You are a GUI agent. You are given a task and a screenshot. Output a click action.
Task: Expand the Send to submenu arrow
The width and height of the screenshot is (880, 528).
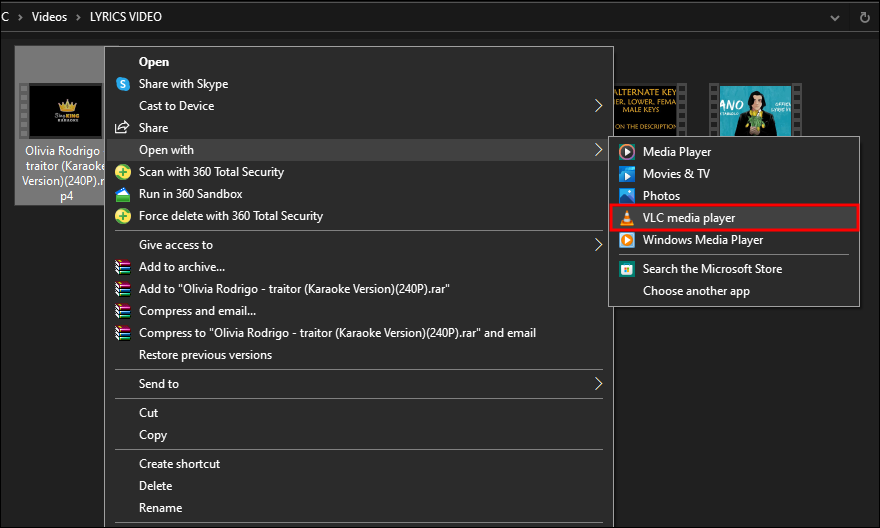pos(598,384)
